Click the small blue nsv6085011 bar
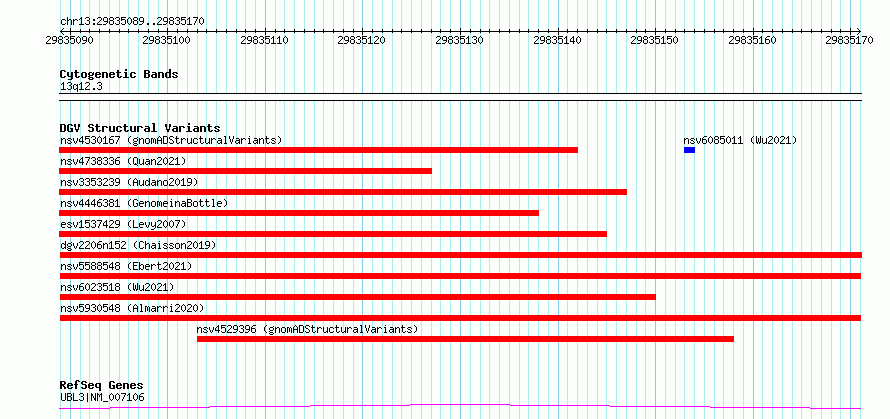 point(690,150)
